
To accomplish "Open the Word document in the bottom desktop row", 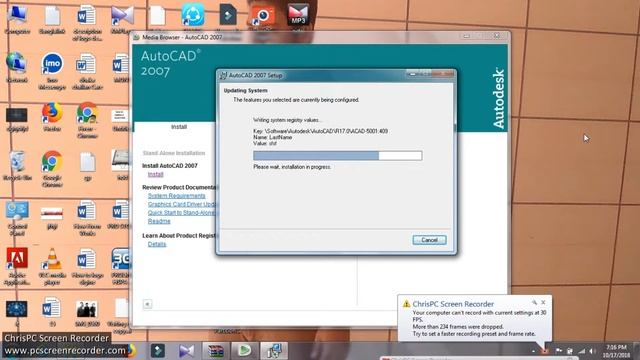I will 52,313.
